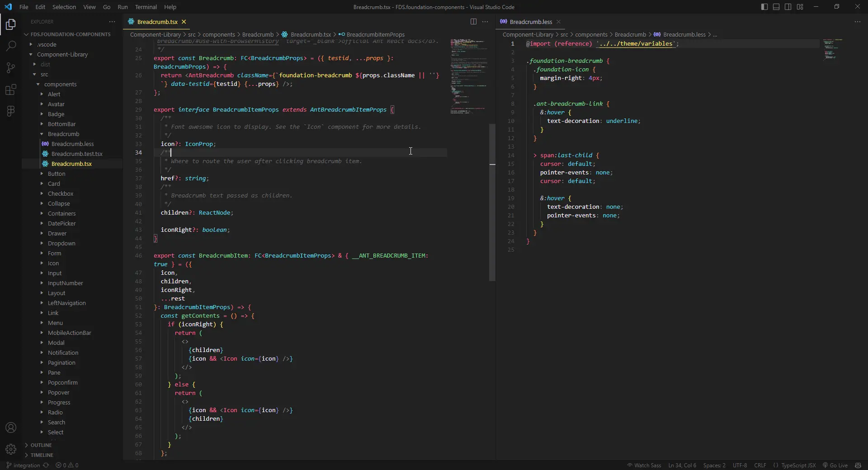868x470 pixels.
Task: Click the Split Editor Right icon
Action: [x=473, y=22]
